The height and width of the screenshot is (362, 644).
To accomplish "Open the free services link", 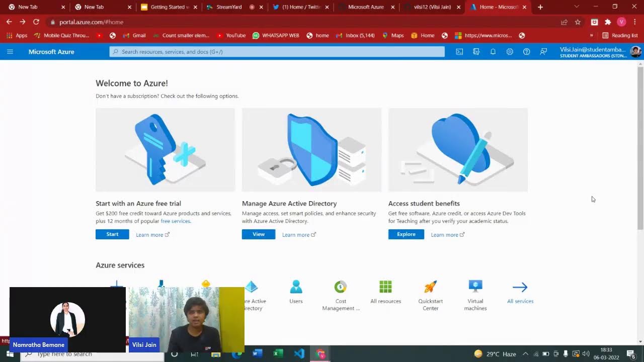I will [x=175, y=221].
